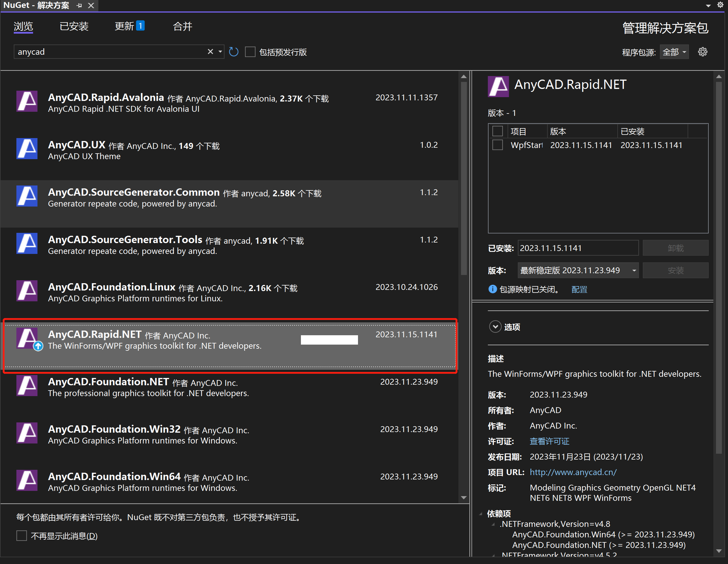The image size is (728, 564).
Task: Click the AnyCAD.Foundation.Win64 package icon
Action: tap(27, 480)
